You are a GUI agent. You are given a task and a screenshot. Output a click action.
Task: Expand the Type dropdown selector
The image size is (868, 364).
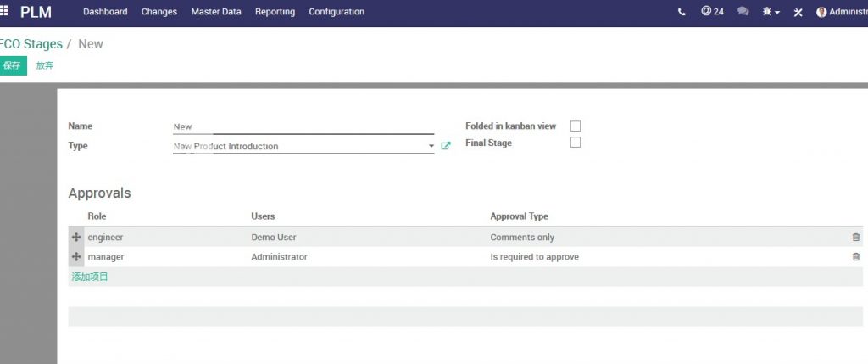pyautogui.click(x=431, y=147)
